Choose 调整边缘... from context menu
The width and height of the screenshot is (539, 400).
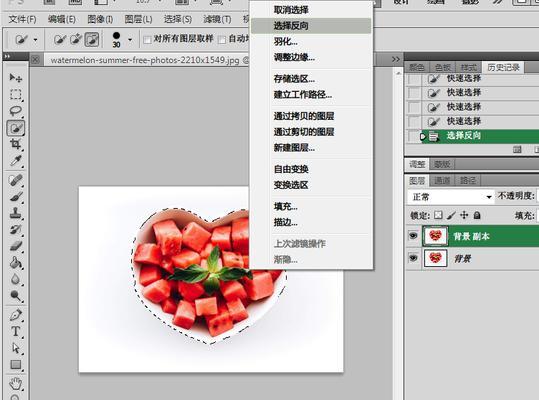point(311,57)
